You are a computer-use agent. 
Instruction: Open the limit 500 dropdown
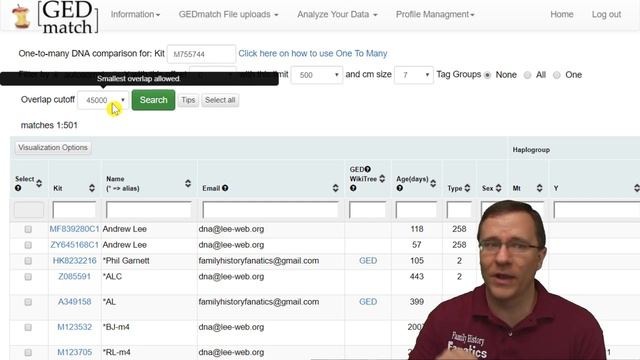(317, 75)
